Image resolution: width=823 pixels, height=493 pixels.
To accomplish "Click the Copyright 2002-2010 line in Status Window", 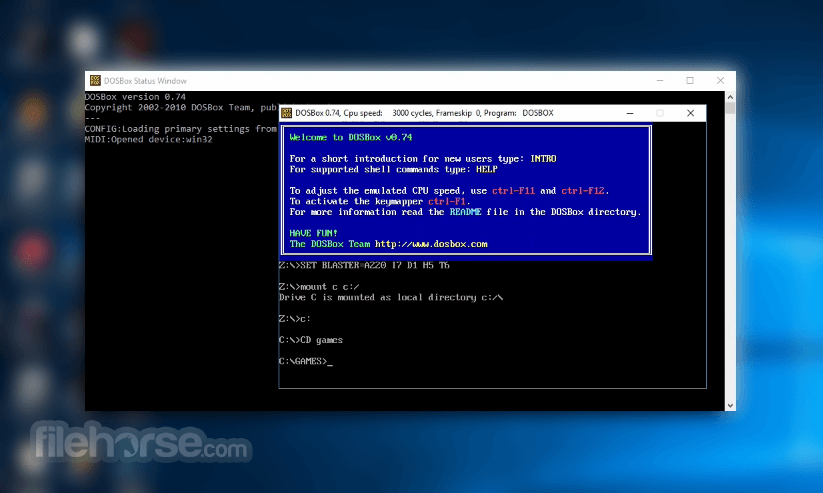I will pos(181,108).
